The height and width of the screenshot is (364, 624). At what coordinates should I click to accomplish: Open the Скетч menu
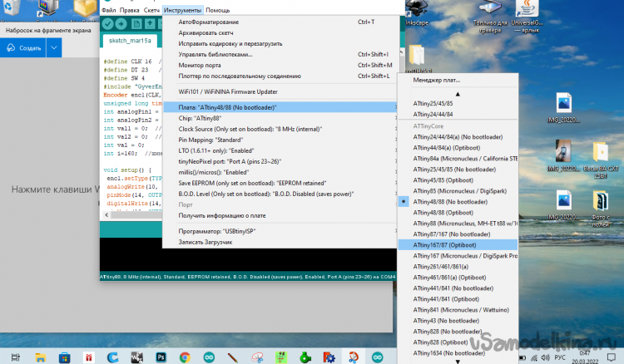tap(152, 9)
